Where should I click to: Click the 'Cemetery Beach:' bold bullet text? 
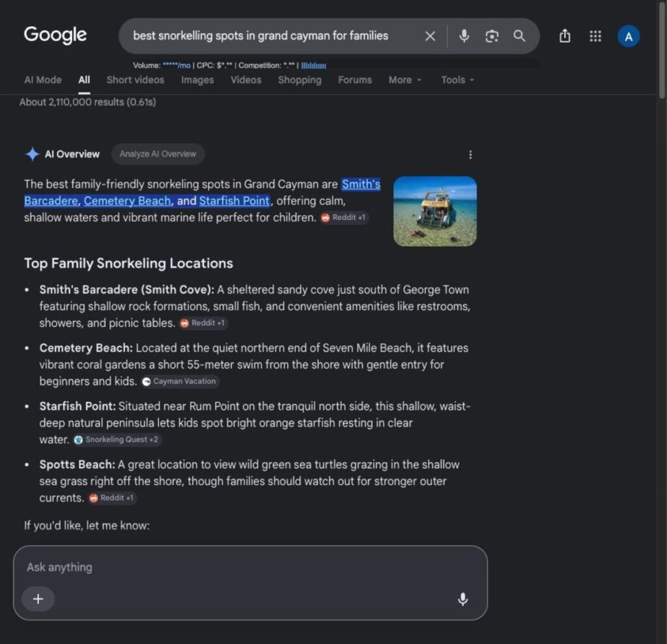pyautogui.click(x=86, y=348)
